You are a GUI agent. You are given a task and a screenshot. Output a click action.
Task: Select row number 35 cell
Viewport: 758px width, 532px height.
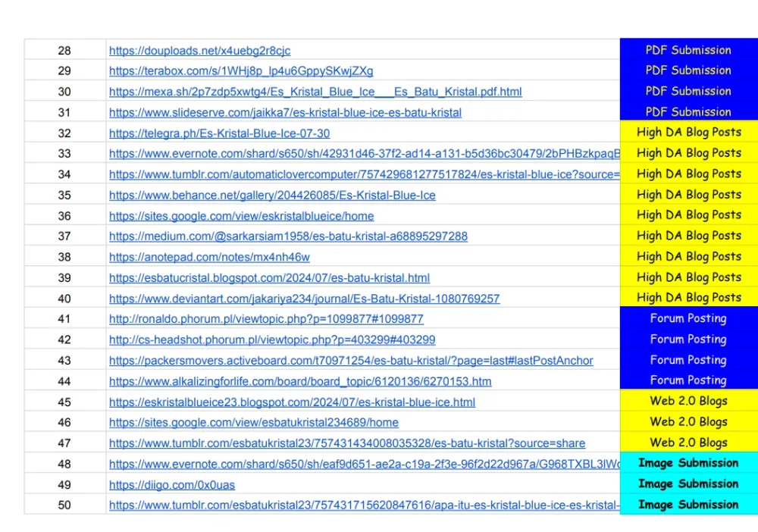tap(64, 194)
